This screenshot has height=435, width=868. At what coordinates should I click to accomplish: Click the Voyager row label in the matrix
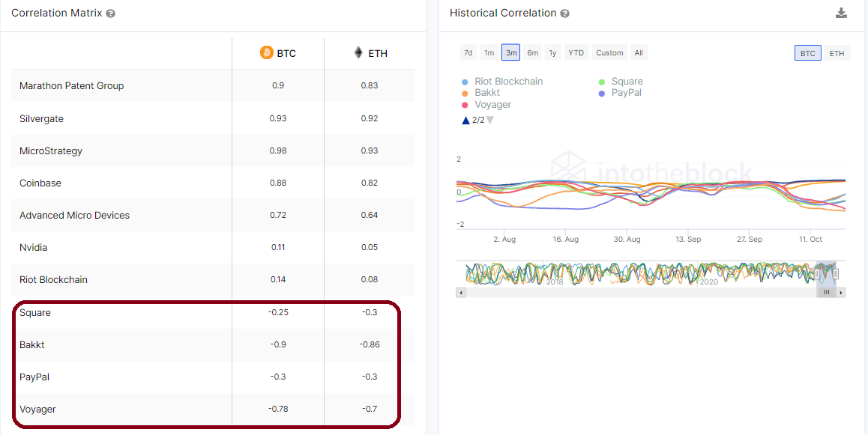coord(37,409)
